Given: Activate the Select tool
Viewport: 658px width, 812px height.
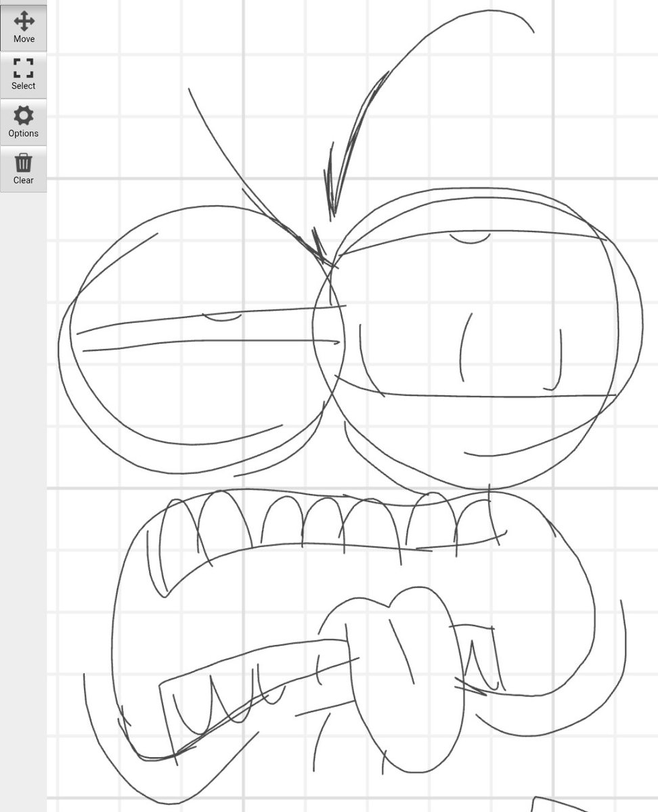Looking at the screenshot, I should coord(24,75).
